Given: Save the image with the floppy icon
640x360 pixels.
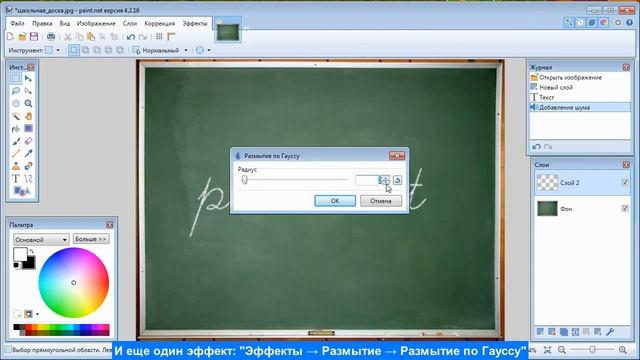Looking at the screenshot, I should [34, 37].
